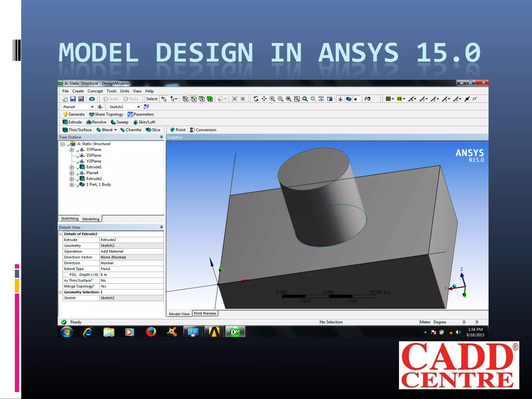
Task: Open the Concept menu
Action: (x=95, y=91)
